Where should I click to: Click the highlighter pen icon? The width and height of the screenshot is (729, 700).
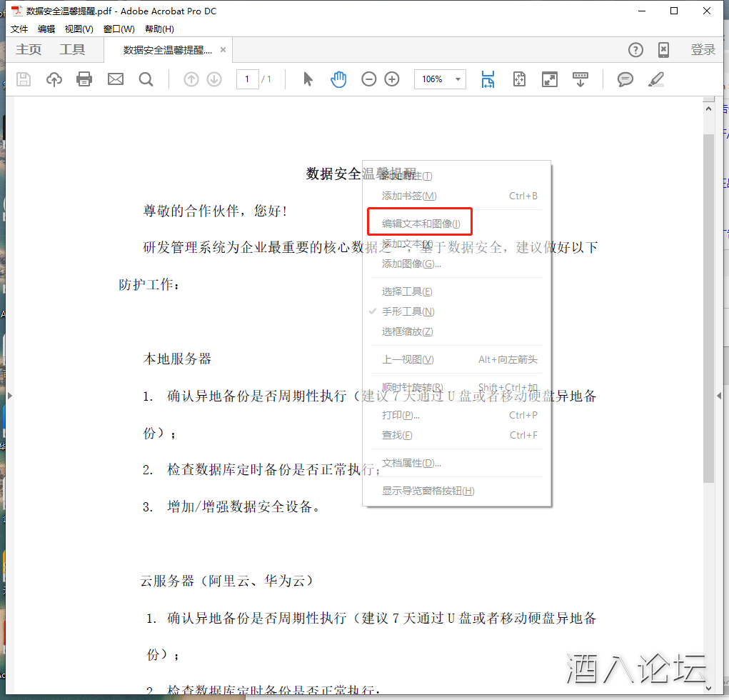pyautogui.click(x=655, y=79)
